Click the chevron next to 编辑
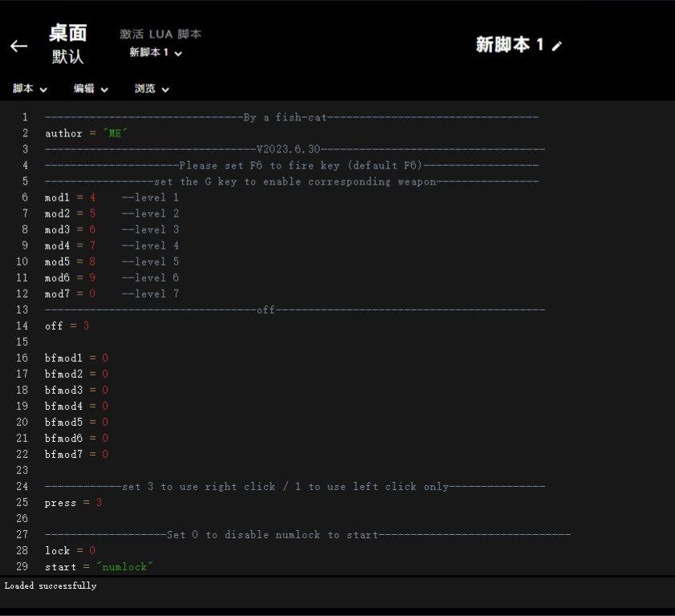This screenshot has width=675, height=616. (104, 90)
